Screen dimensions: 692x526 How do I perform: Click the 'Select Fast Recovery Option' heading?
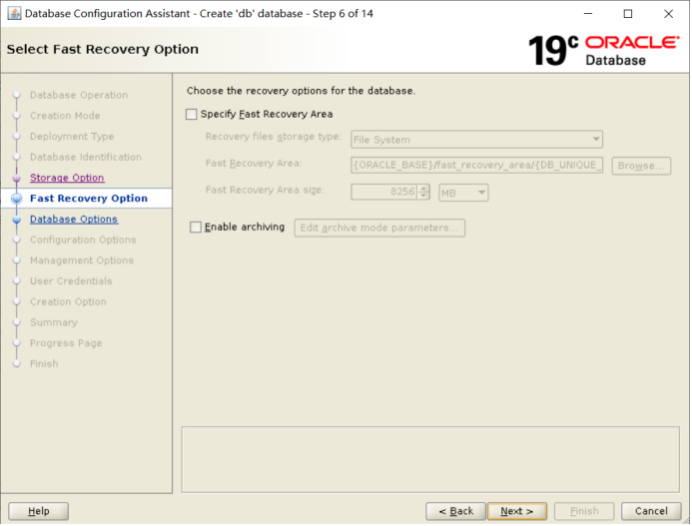coord(102,49)
